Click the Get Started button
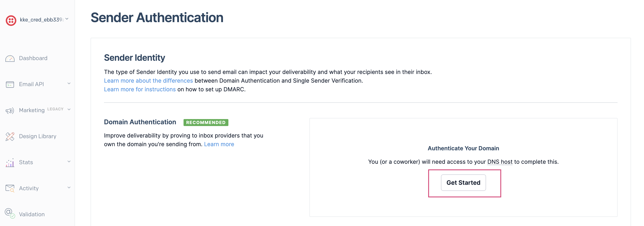 tap(463, 183)
